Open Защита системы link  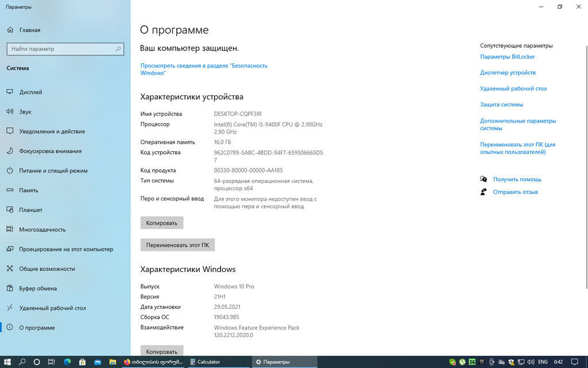click(501, 105)
